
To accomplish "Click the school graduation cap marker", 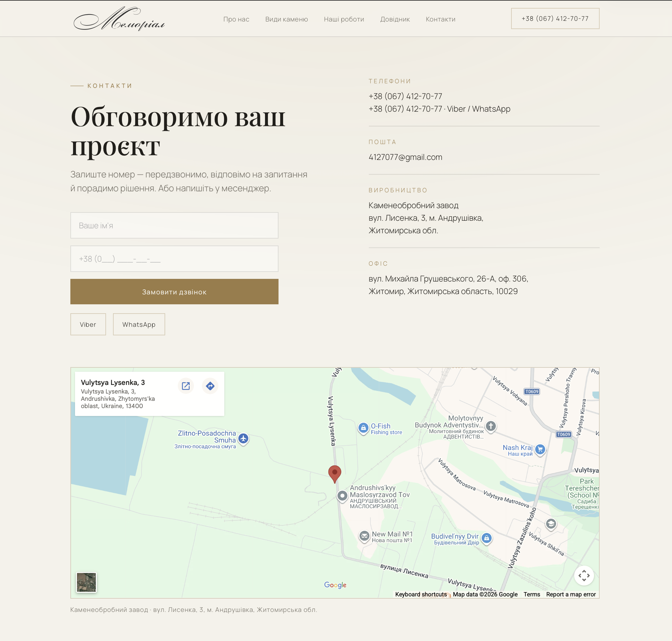I will (551, 524).
